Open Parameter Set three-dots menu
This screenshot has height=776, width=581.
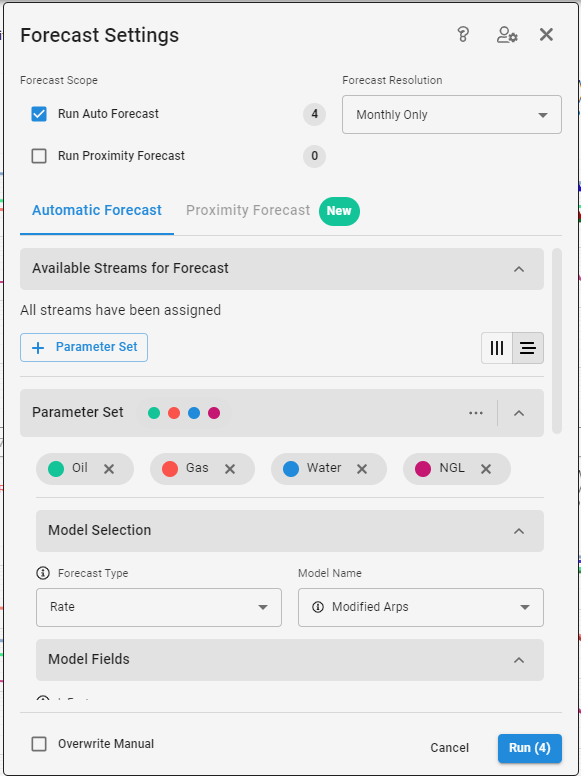coord(476,413)
